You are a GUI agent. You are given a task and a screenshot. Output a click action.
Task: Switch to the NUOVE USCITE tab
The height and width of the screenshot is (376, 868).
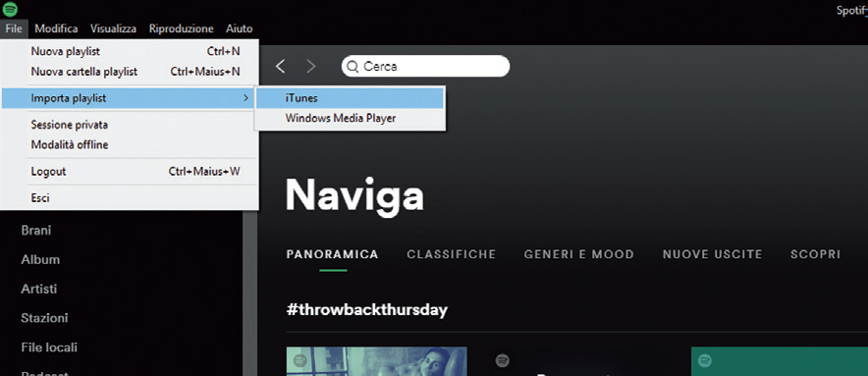click(713, 254)
